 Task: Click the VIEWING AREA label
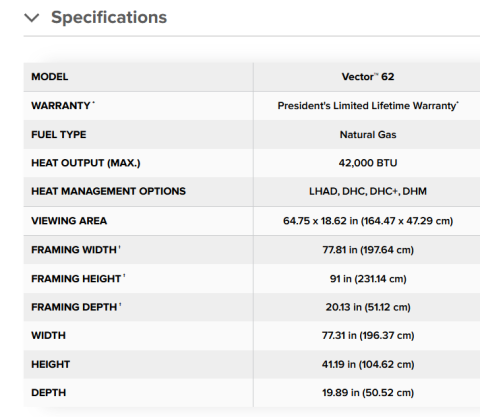coord(69,221)
